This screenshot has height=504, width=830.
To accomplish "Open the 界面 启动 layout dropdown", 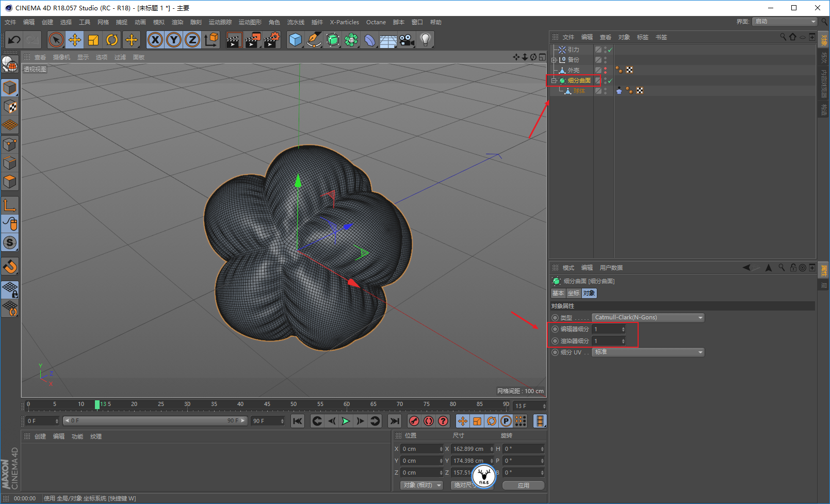I will click(785, 21).
